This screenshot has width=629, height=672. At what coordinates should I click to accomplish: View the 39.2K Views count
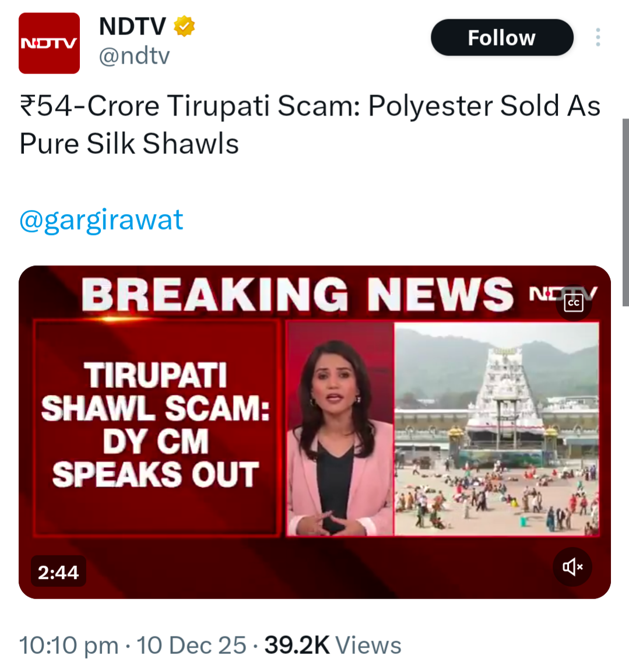pos(333,645)
